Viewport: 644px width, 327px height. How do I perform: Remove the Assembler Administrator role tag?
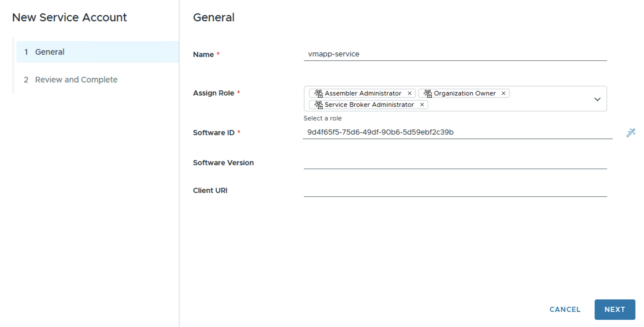(x=409, y=93)
